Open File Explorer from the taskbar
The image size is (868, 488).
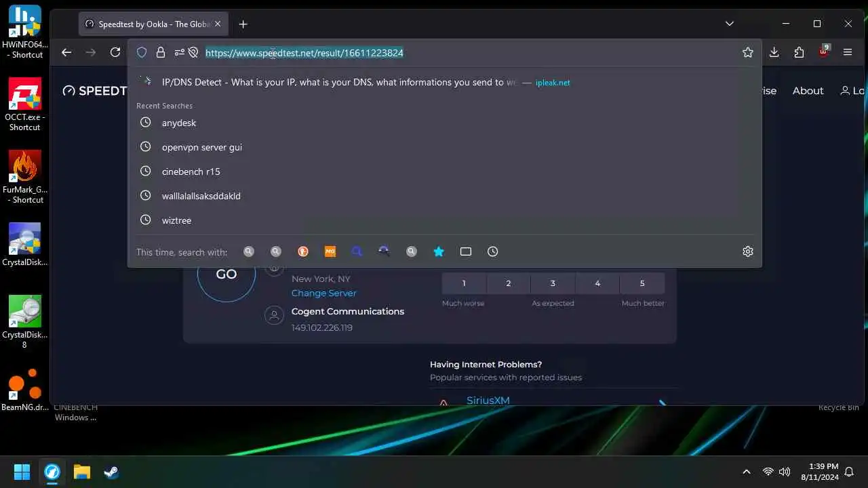(x=82, y=472)
